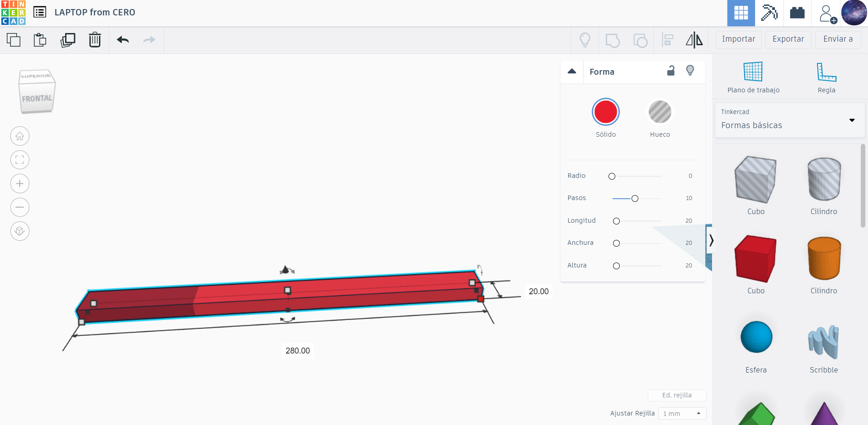This screenshot has width=868, height=425.
Task: Zoom out with the minus button
Action: point(20,207)
